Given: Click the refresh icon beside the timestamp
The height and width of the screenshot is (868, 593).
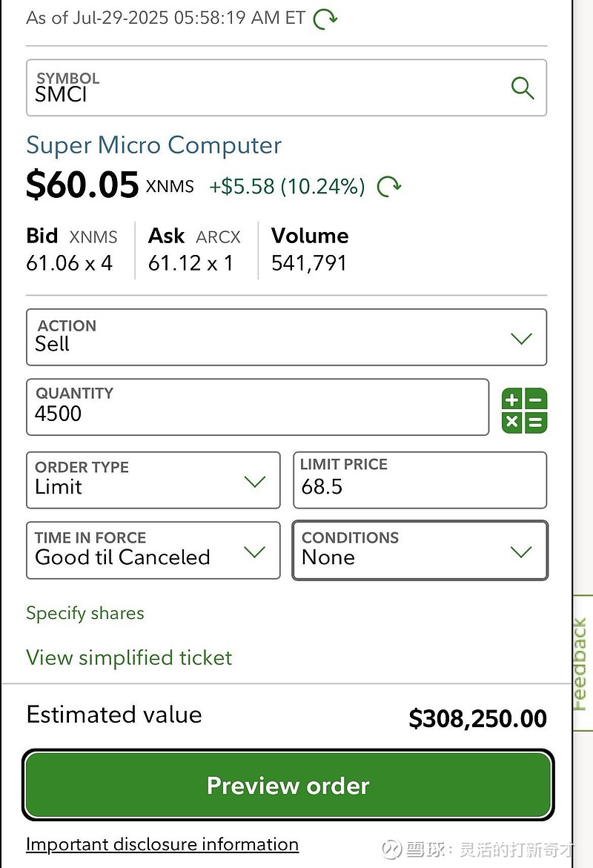Looking at the screenshot, I should 325,19.
